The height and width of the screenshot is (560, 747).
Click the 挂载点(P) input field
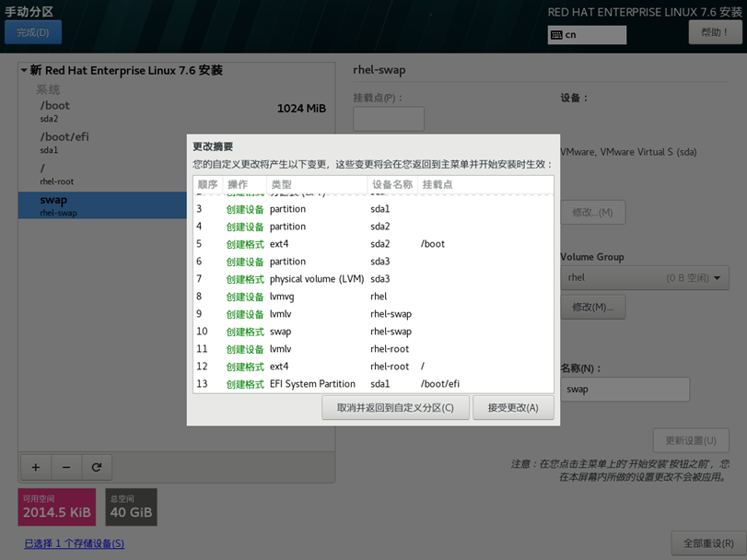click(x=389, y=119)
